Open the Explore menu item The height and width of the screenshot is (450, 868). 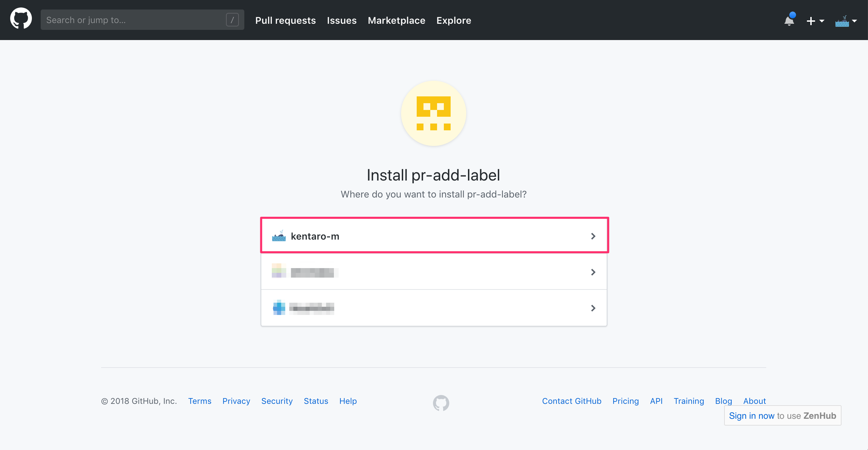coord(454,20)
